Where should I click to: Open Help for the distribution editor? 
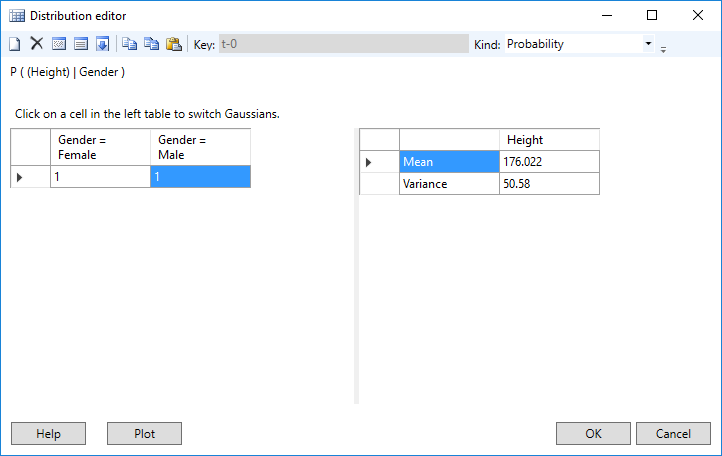(48, 434)
